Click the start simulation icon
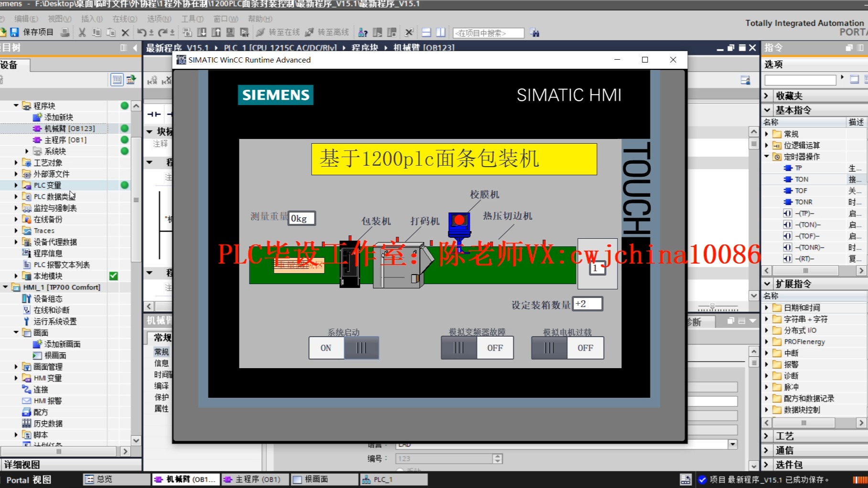The image size is (868, 488). pos(230,32)
